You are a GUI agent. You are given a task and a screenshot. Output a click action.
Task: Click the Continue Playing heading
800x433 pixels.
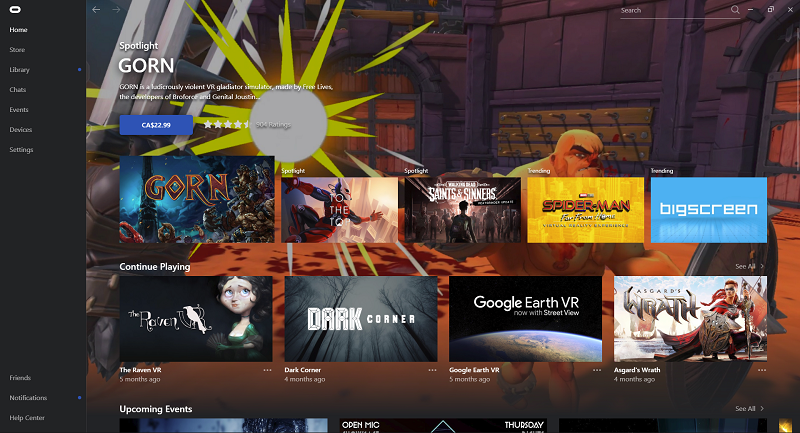pyautogui.click(x=155, y=266)
